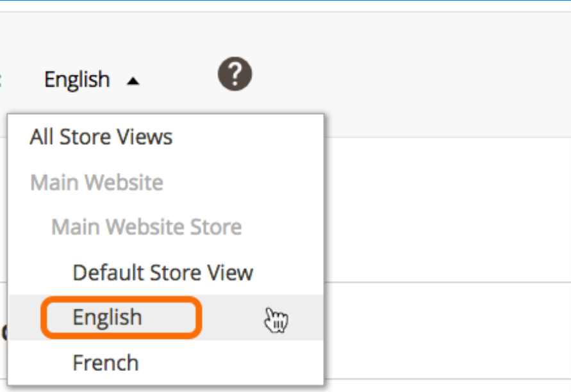571x392 pixels.
Task: Click the row containing French in the dropdown
Action: click(166, 363)
